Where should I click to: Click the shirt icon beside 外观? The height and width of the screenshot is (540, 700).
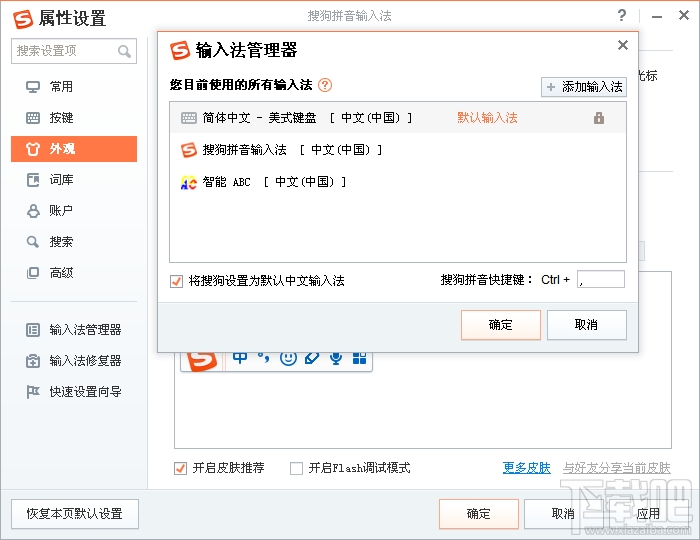[33, 149]
